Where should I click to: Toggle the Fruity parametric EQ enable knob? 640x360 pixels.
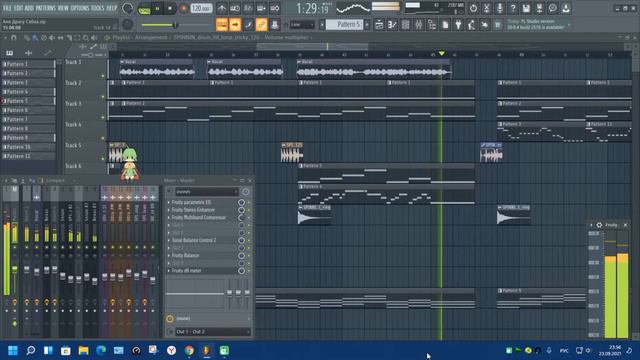point(241,202)
